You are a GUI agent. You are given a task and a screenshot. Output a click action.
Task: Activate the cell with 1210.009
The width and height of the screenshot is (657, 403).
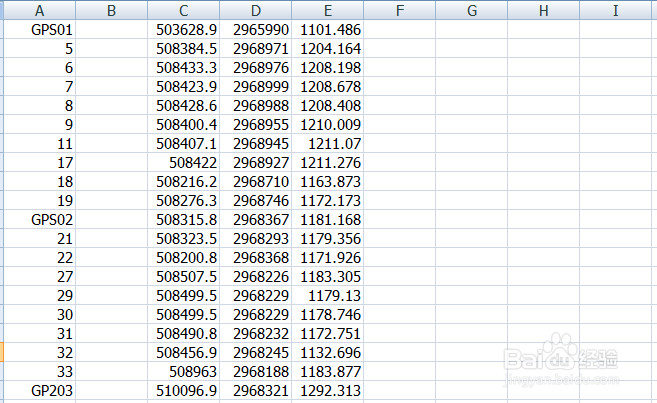[328, 124]
